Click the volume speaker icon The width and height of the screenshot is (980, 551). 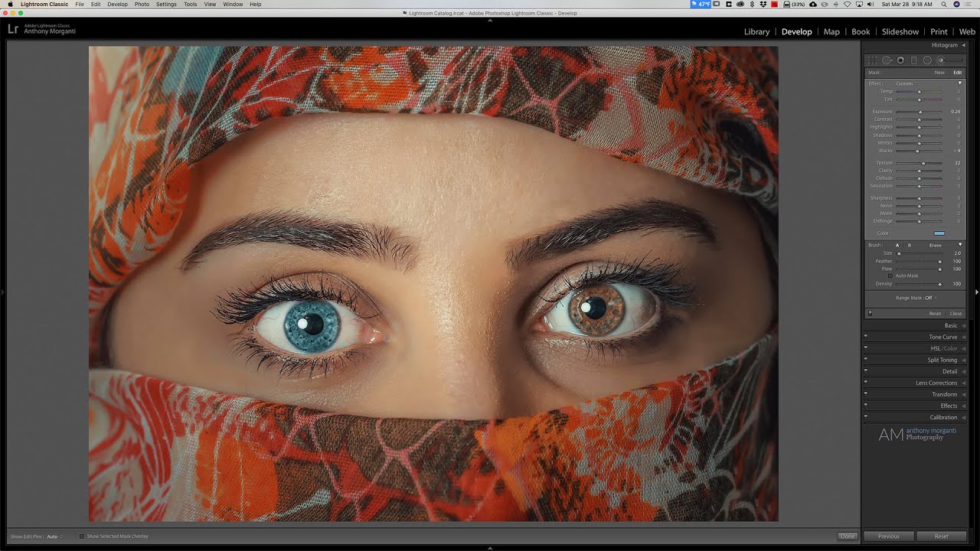coord(871,4)
